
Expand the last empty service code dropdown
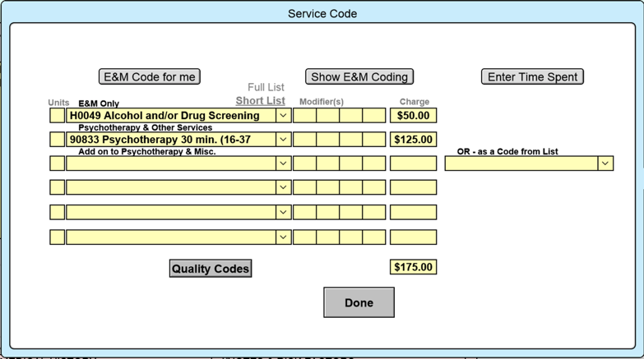[x=283, y=237]
